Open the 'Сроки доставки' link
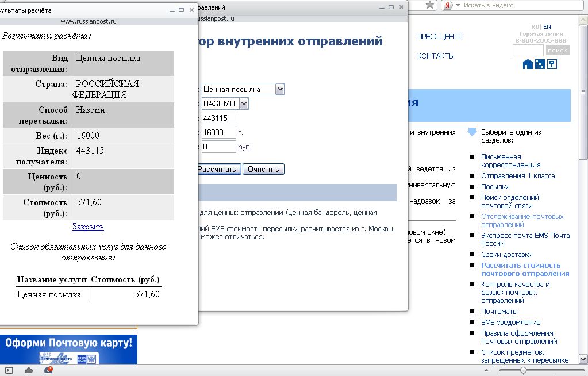The height and width of the screenshot is (376, 588). click(506, 255)
